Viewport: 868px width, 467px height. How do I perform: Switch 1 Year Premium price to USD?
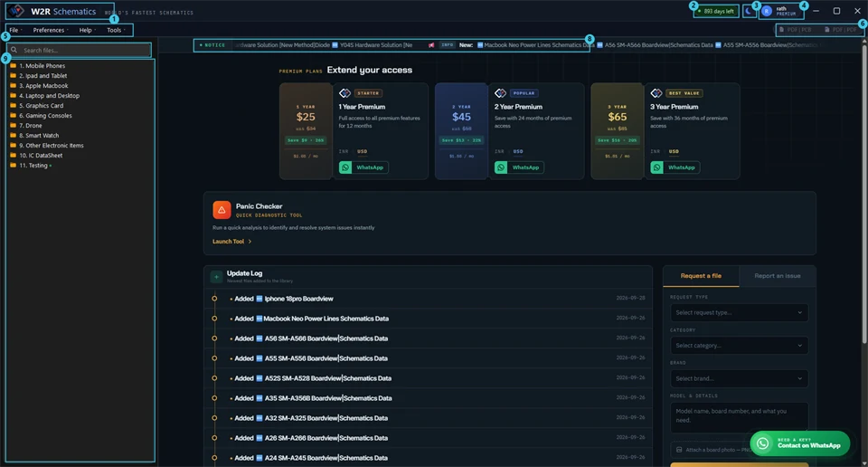362,151
